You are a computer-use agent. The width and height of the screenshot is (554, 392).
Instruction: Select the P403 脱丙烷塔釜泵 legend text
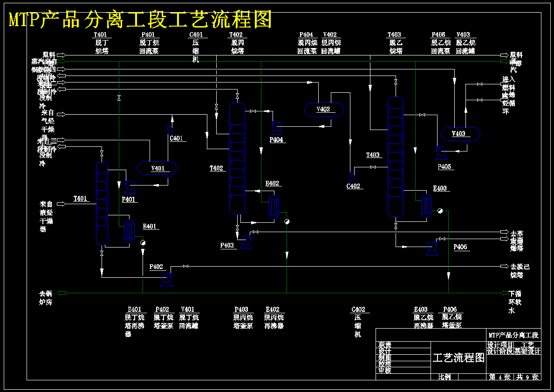pyautogui.click(x=243, y=317)
